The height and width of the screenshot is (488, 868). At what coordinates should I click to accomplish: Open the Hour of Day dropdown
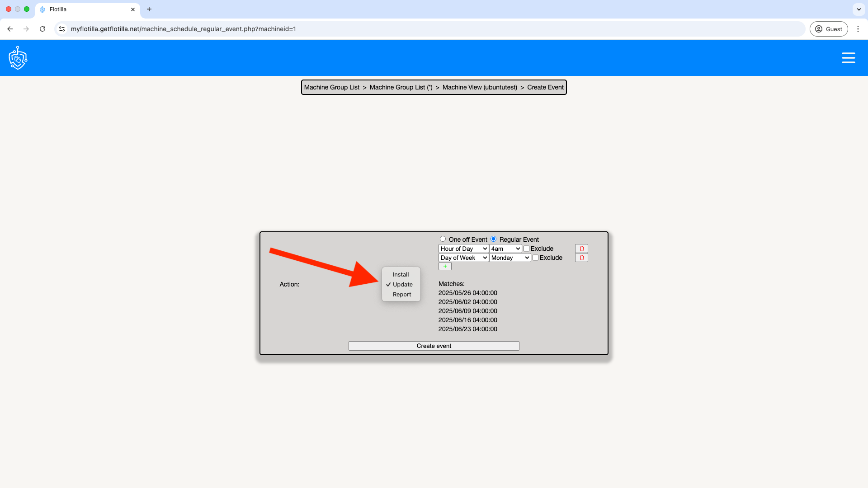(463, 249)
